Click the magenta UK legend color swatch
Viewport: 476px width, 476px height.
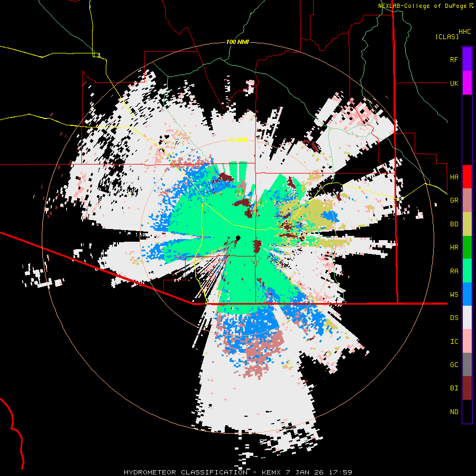coord(467,83)
